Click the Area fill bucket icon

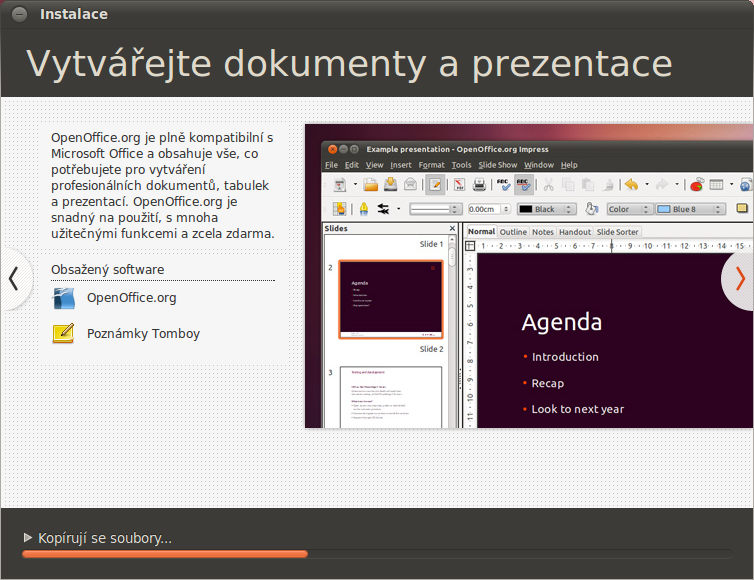coord(591,209)
